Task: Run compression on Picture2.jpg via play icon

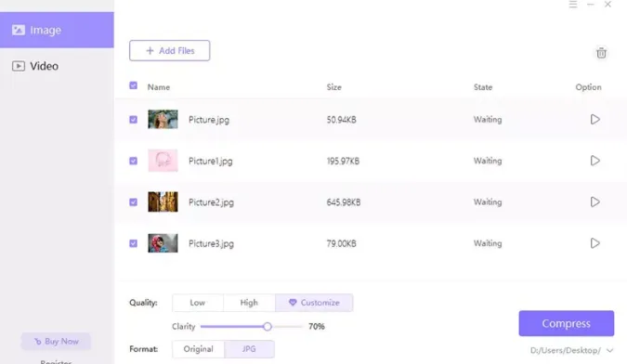Action: point(594,202)
